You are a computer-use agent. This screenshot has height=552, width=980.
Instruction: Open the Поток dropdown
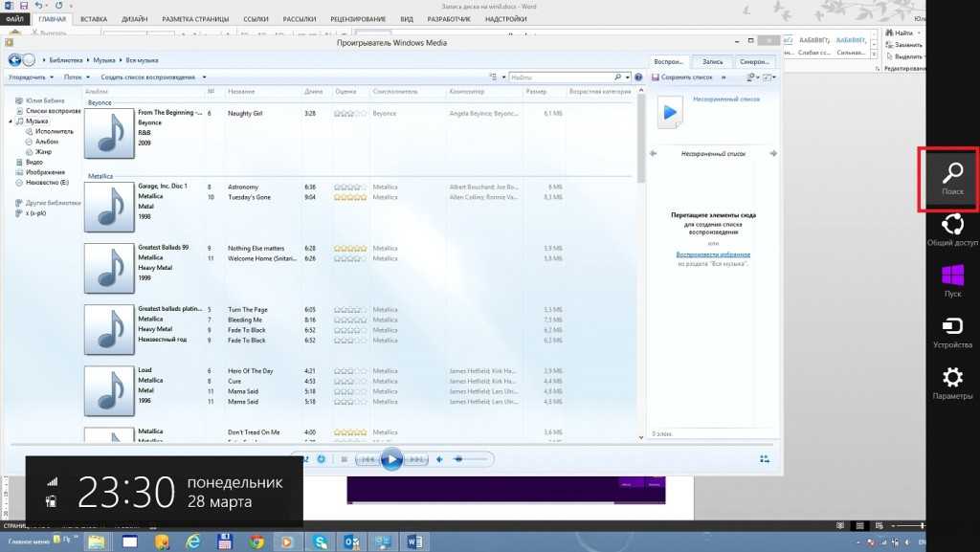77,77
